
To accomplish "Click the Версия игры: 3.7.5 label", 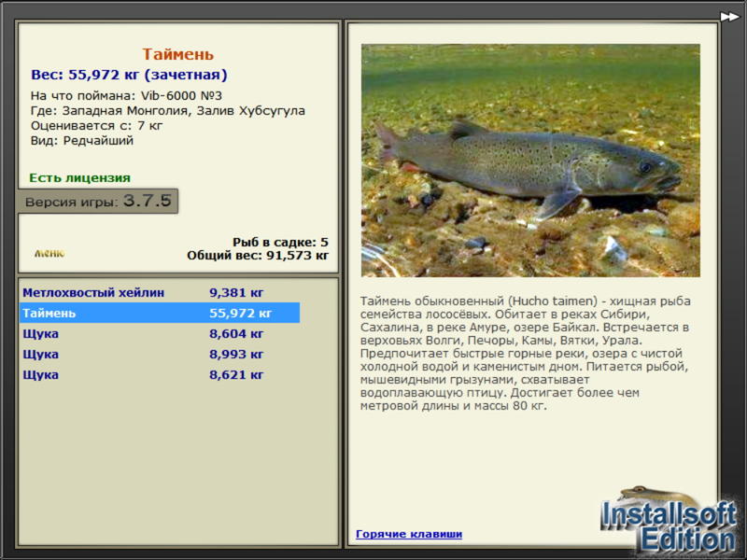I will click(98, 201).
